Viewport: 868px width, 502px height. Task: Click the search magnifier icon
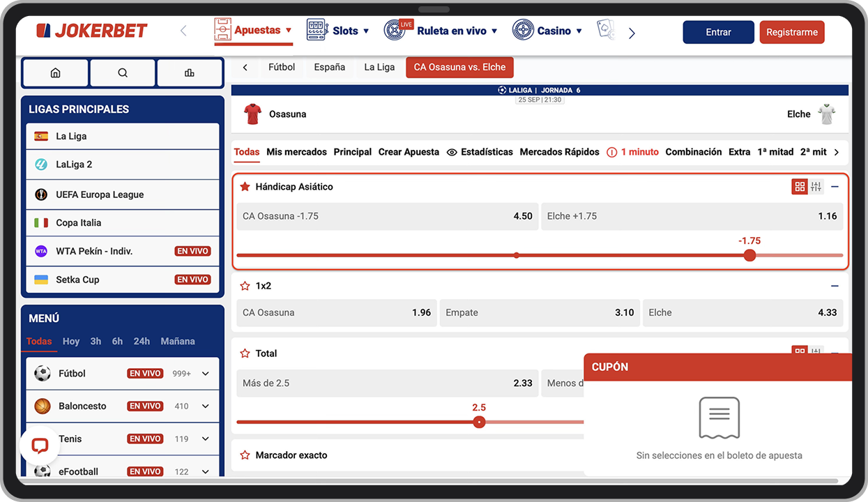click(123, 73)
